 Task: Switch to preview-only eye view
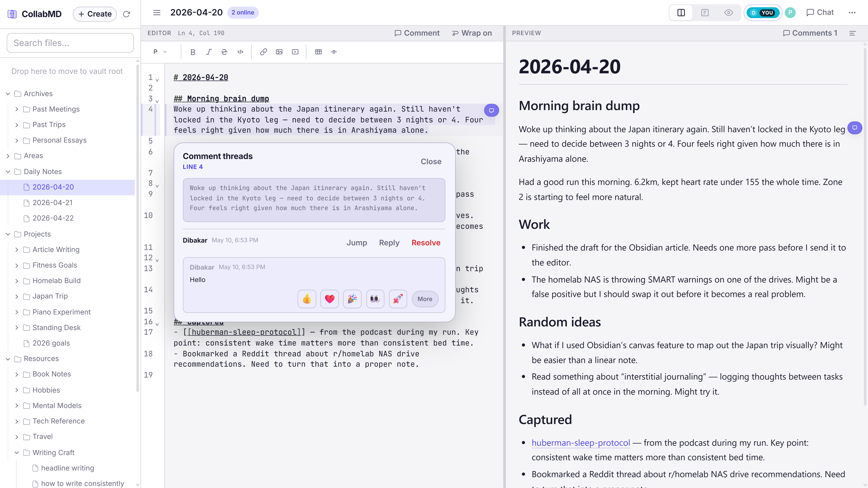tap(728, 12)
